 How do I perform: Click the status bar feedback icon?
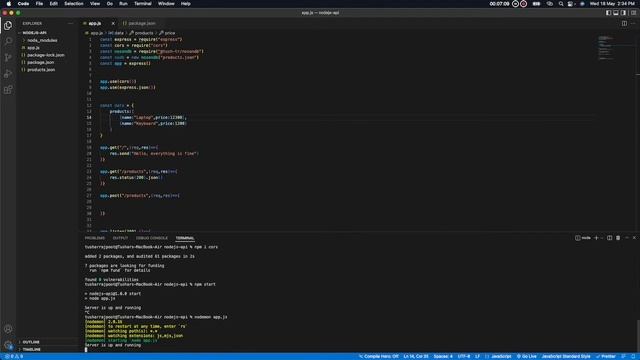coord(623,356)
